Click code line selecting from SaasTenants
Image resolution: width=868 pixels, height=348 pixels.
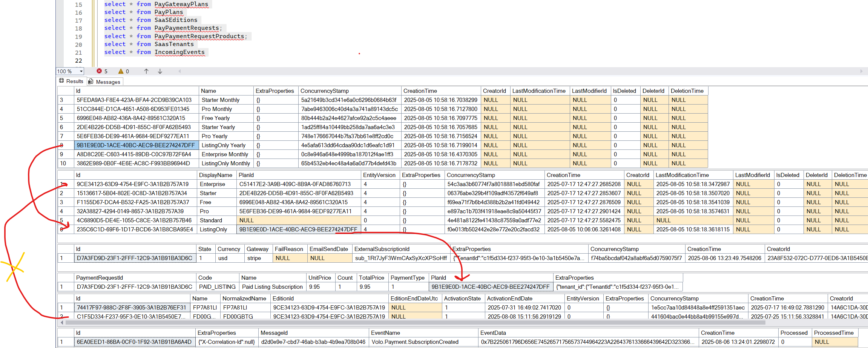[x=149, y=44]
